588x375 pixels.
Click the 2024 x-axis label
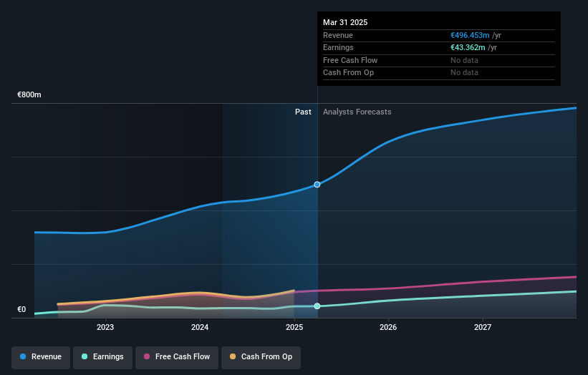coord(200,328)
